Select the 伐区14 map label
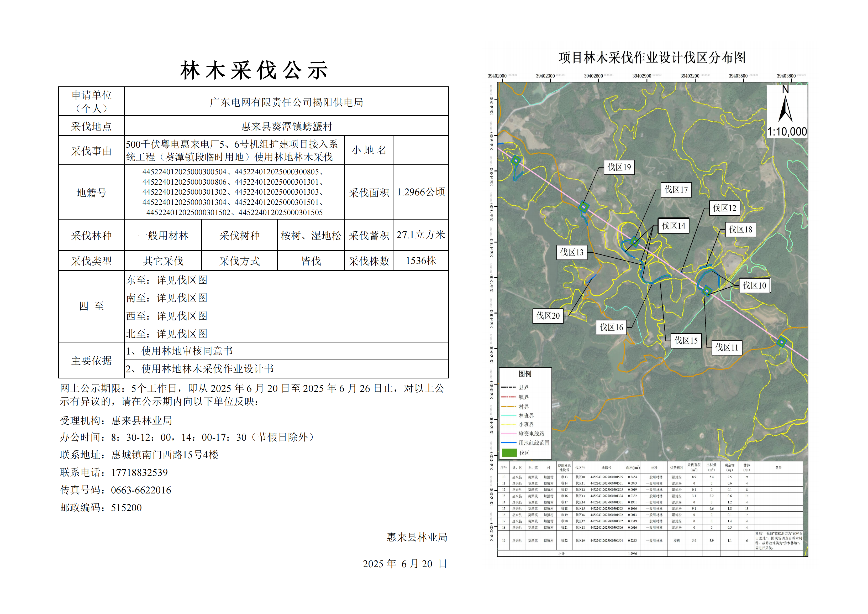The width and height of the screenshot is (868, 614). pyautogui.click(x=673, y=226)
